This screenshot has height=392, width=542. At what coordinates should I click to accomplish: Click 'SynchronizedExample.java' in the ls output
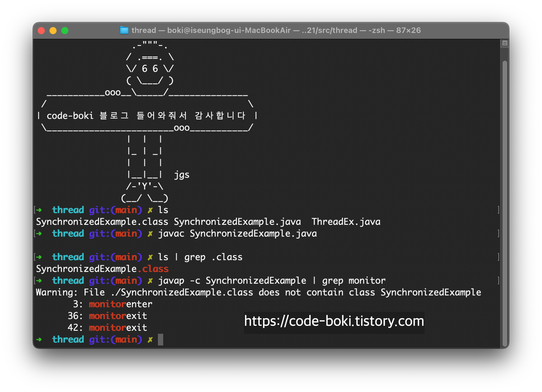[x=237, y=222]
